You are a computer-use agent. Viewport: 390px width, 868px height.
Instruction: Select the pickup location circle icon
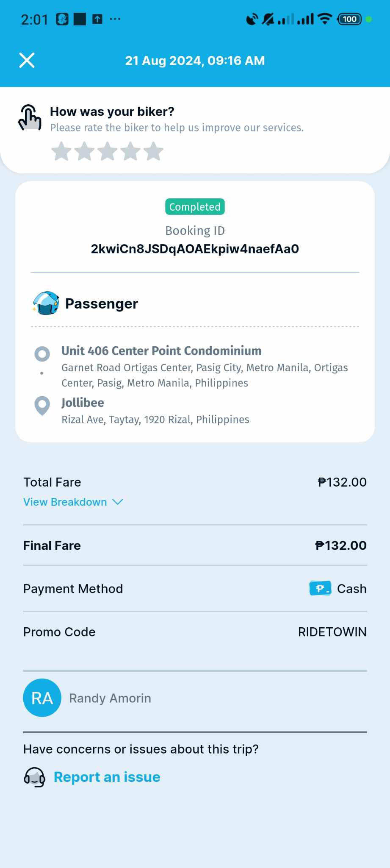tap(42, 354)
